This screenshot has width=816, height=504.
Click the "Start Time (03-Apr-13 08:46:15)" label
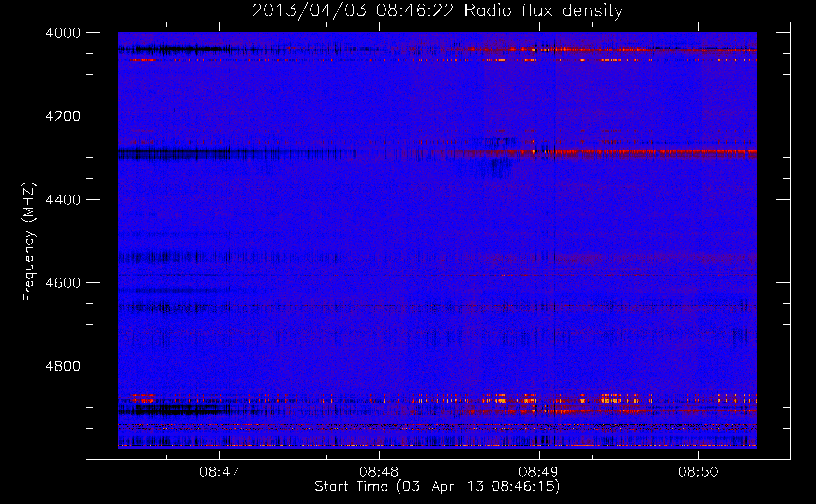pos(437,487)
